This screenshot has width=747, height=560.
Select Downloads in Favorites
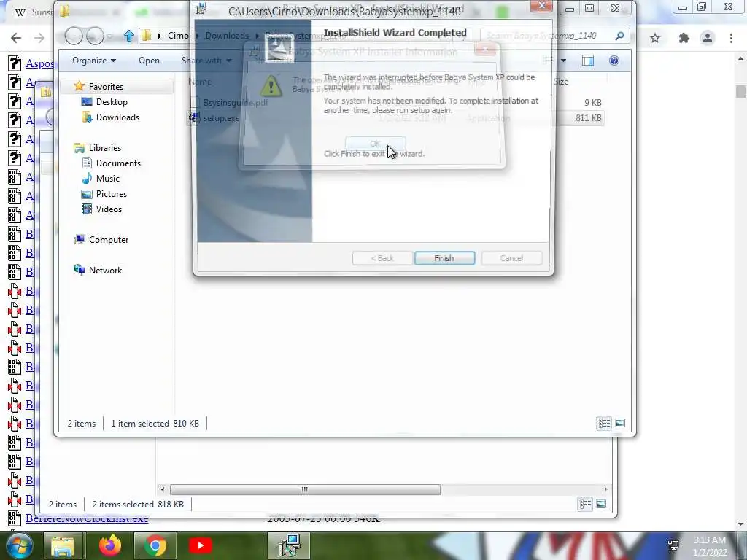point(117,117)
